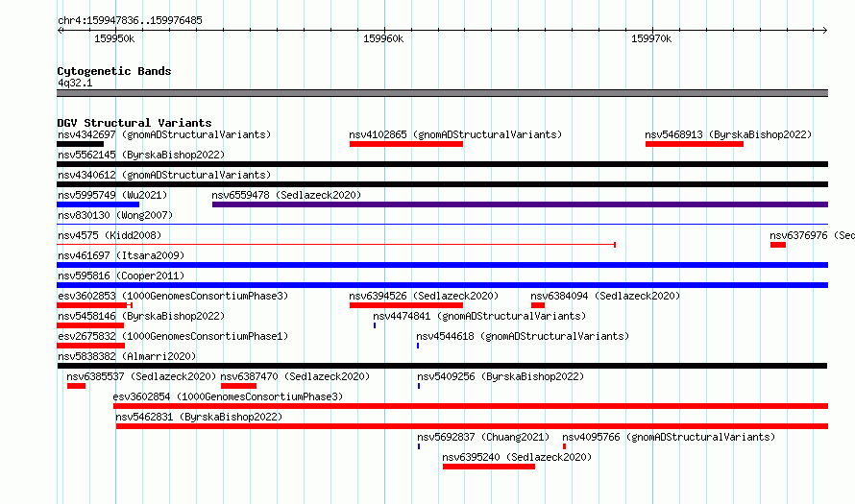The height and width of the screenshot is (504, 855).
Task: Click the ruler's left arrow end
Action: [60, 30]
